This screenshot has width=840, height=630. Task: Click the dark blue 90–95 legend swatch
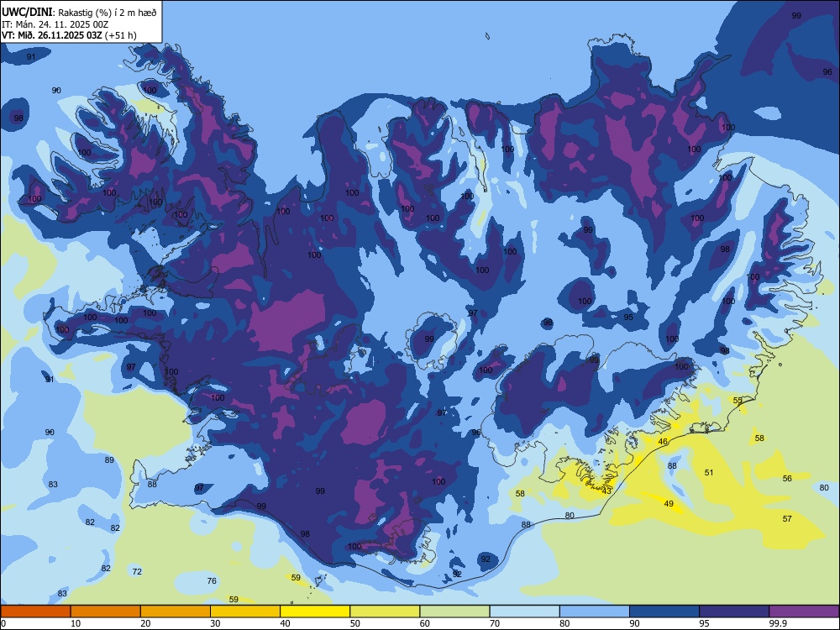tap(664, 612)
